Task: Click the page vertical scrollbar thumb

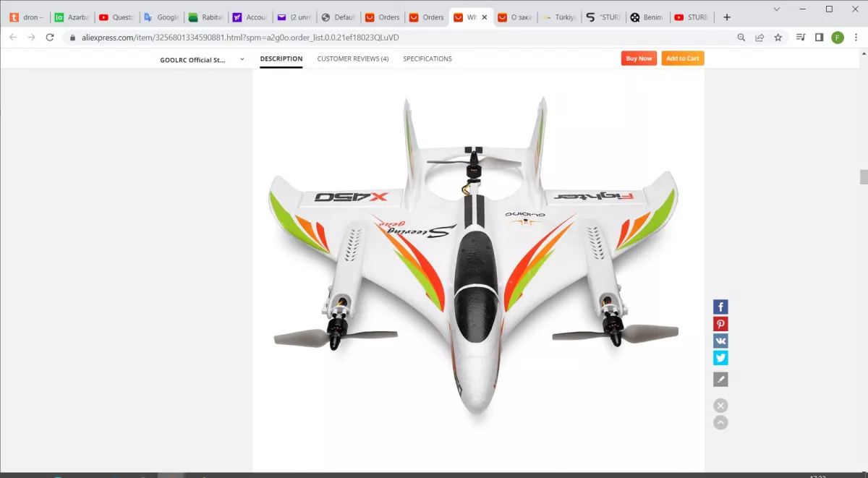Action: click(x=864, y=177)
